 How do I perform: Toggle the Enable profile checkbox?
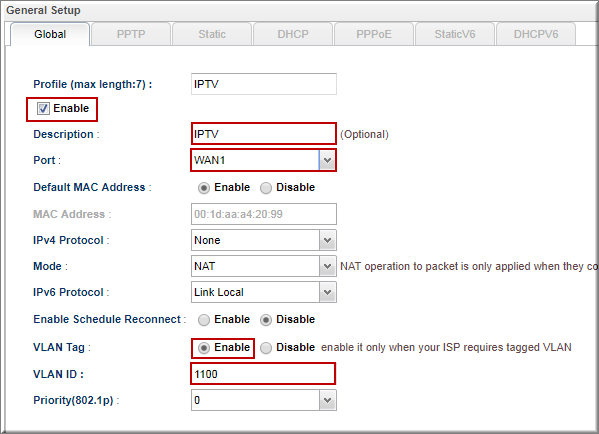click(x=43, y=108)
